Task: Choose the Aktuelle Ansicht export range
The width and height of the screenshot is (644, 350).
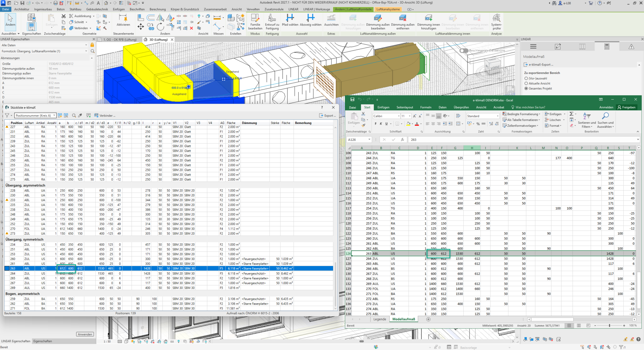Action: [x=526, y=83]
